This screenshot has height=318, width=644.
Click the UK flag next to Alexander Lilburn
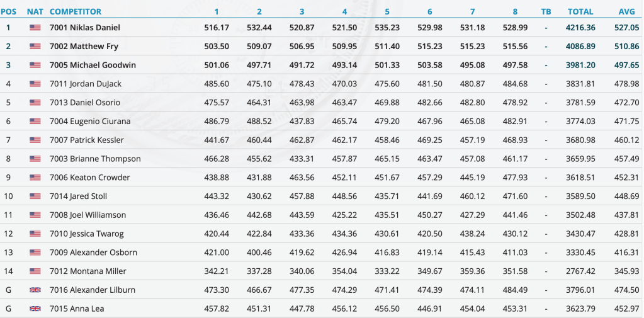(x=35, y=290)
